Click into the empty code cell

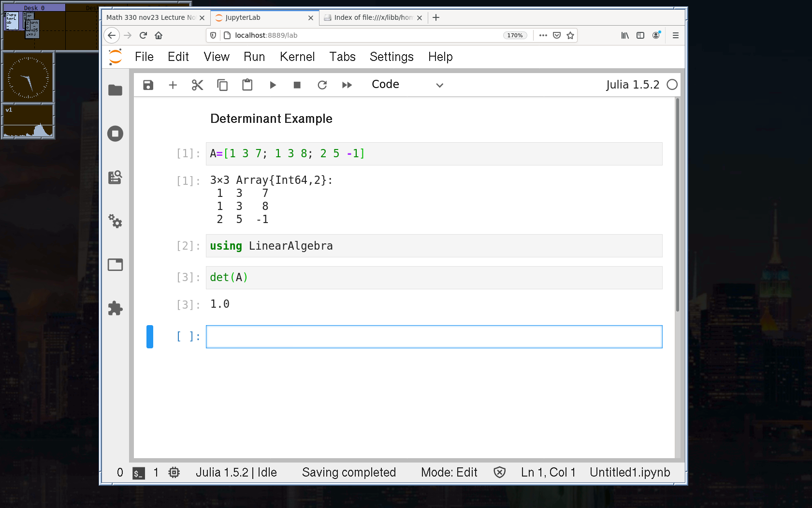pos(434,337)
